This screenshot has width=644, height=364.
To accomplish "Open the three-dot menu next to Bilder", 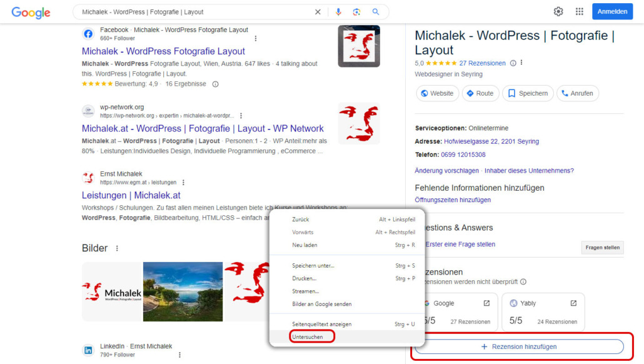I will tap(117, 248).
